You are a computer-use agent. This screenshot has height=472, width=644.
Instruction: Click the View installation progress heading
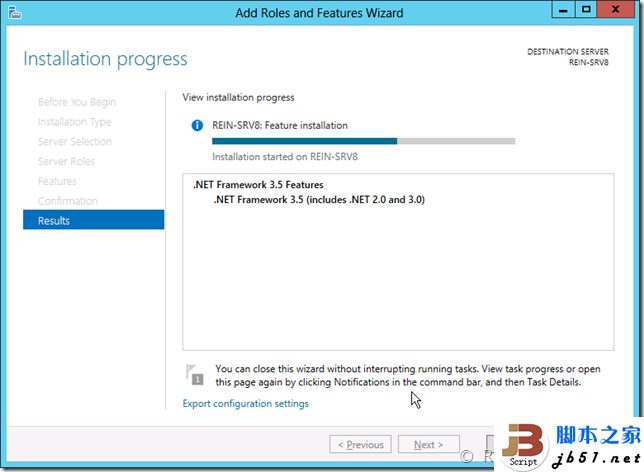tap(238, 97)
